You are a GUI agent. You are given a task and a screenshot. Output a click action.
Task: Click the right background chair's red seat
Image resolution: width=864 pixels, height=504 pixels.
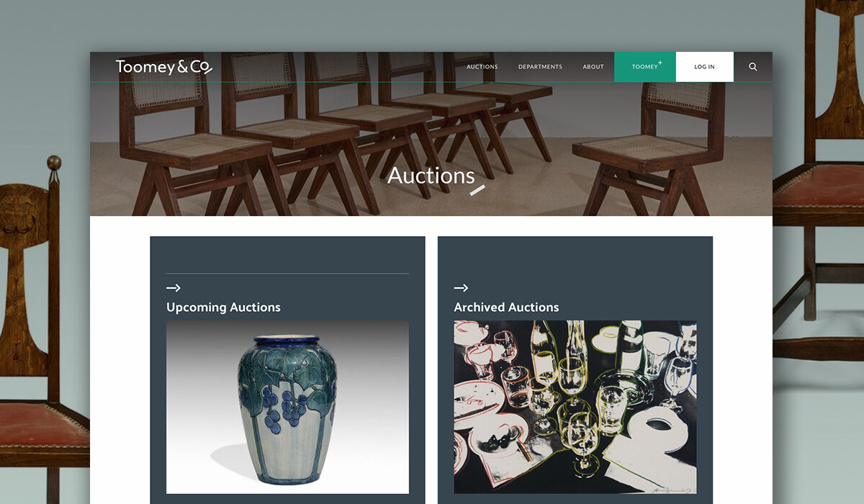[818, 186]
